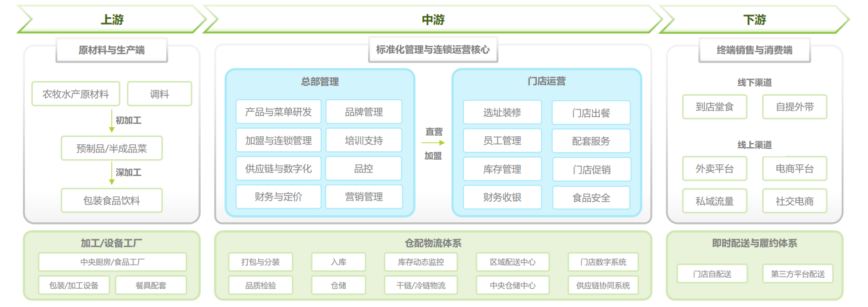Click the 初加工 down arrow
868x307 pixels.
pyautogui.click(x=112, y=121)
